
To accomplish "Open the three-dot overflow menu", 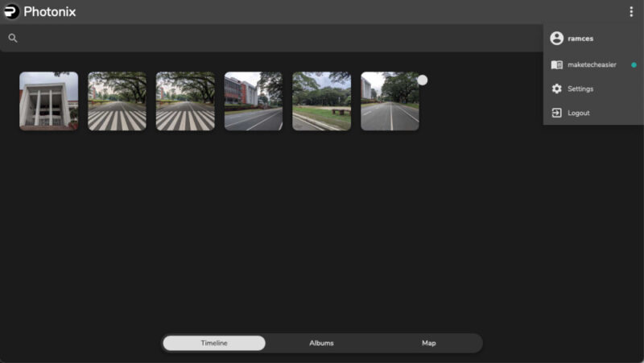I will point(631,11).
